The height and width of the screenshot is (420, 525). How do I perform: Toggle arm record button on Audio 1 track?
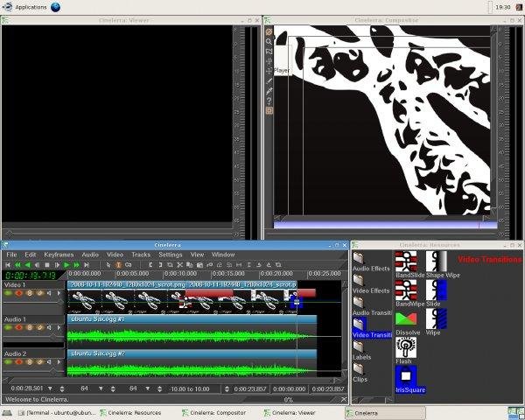[x=18, y=328]
